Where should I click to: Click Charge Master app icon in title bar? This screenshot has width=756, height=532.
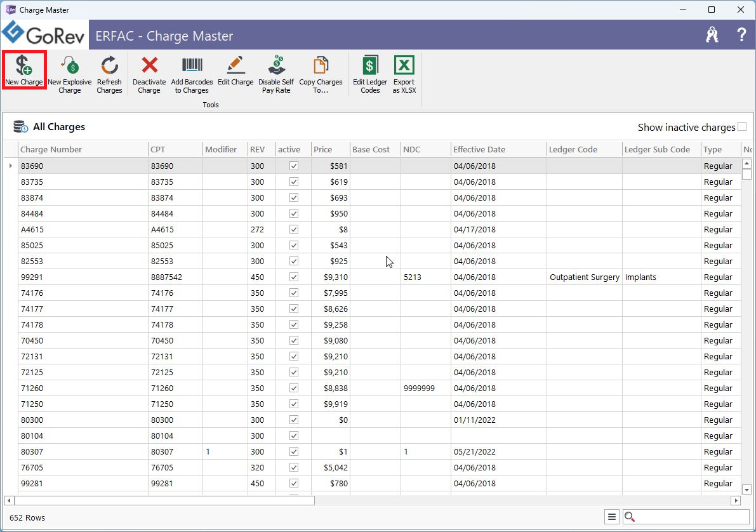click(x=10, y=10)
